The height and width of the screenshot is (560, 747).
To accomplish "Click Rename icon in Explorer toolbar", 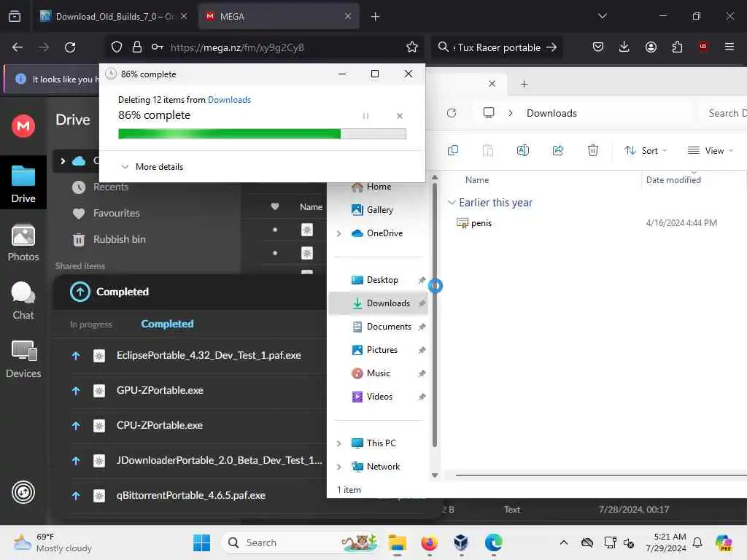I will click(522, 150).
